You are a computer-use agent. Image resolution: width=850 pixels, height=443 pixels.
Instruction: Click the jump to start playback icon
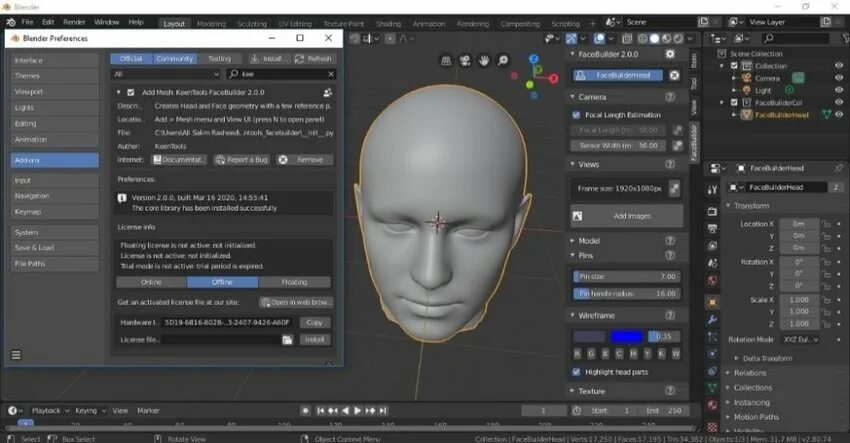[x=320, y=410]
